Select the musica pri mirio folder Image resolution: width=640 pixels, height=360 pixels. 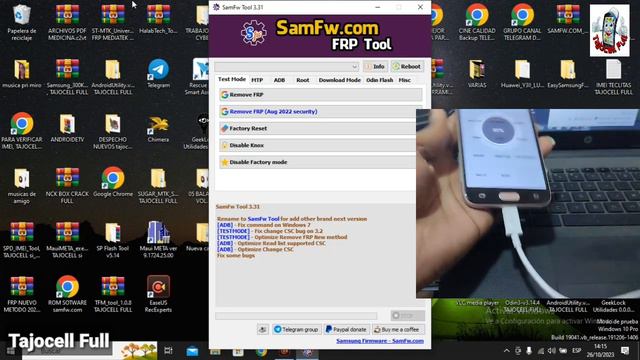pyautogui.click(x=21, y=73)
